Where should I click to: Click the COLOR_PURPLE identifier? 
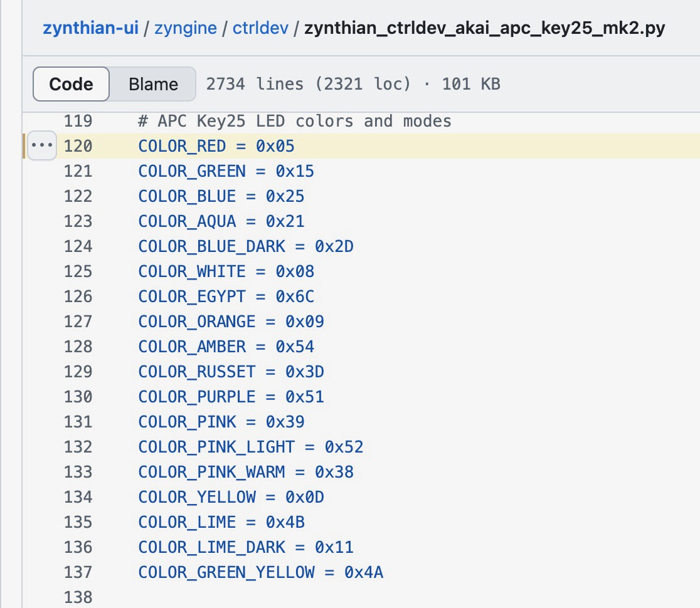pyautogui.click(x=197, y=397)
